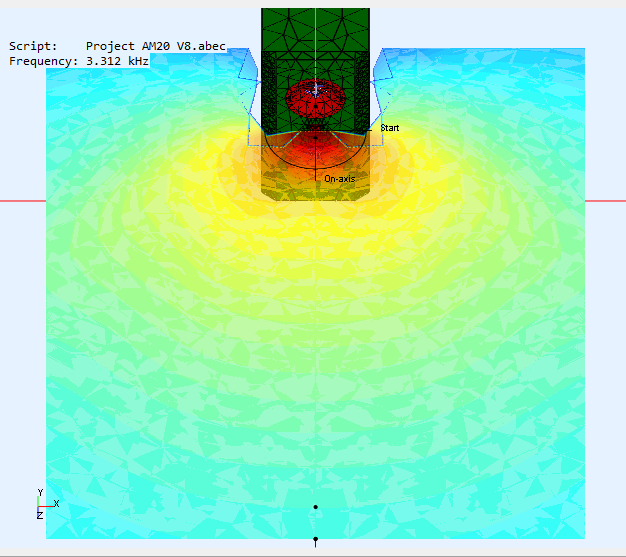626x557 pixels.
Task: Click the 'Script:' label text
Action: [x=33, y=46]
